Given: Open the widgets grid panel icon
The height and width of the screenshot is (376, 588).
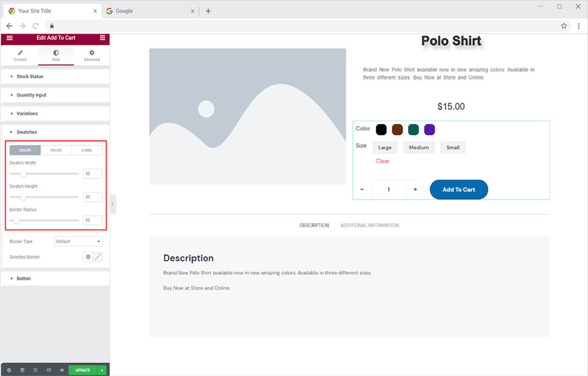Looking at the screenshot, I should tap(102, 38).
